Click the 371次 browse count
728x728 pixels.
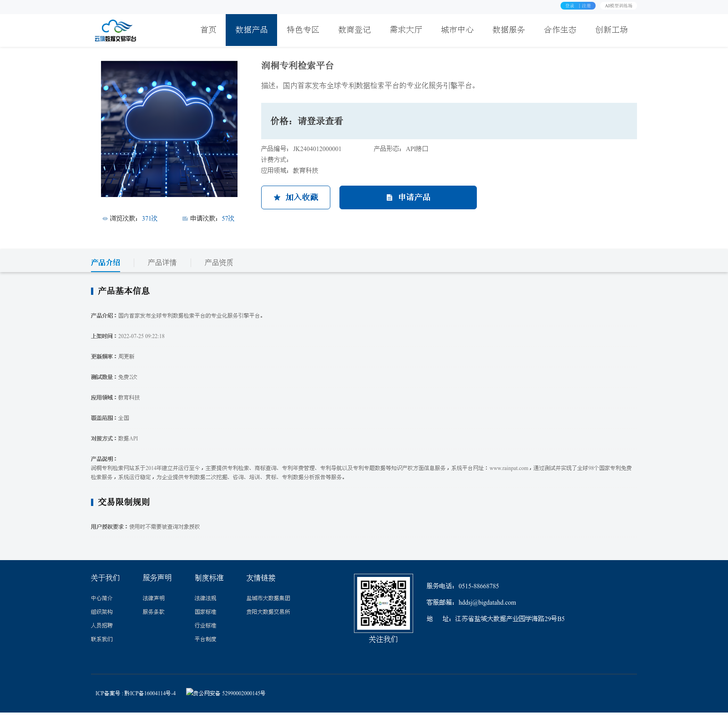[x=150, y=219]
